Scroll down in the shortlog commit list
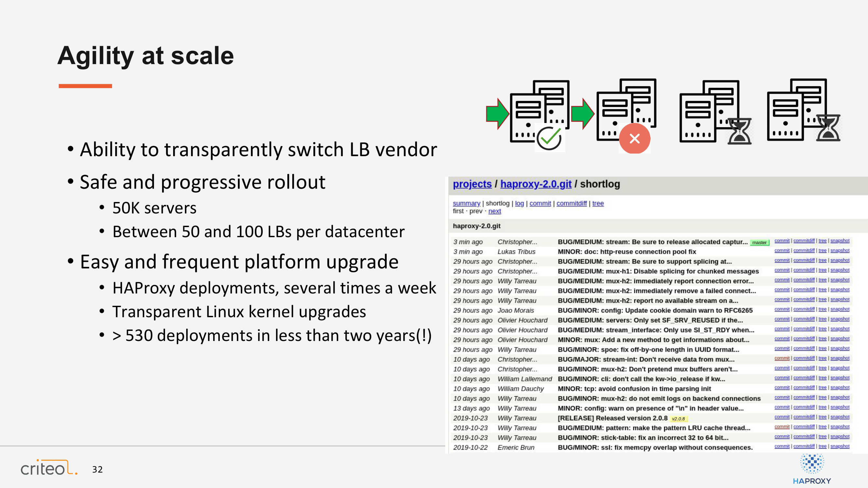 493,211
